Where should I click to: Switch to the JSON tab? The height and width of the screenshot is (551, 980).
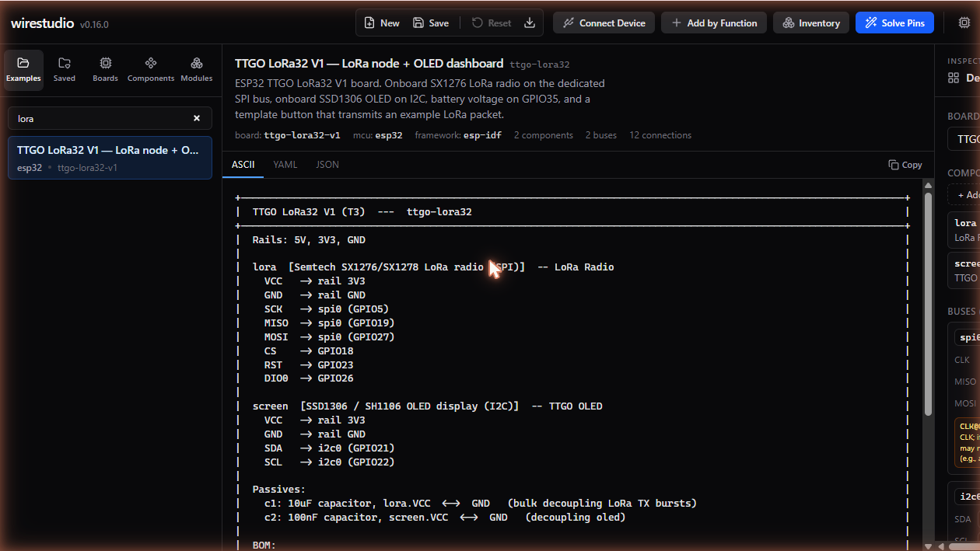click(x=327, y=165)
